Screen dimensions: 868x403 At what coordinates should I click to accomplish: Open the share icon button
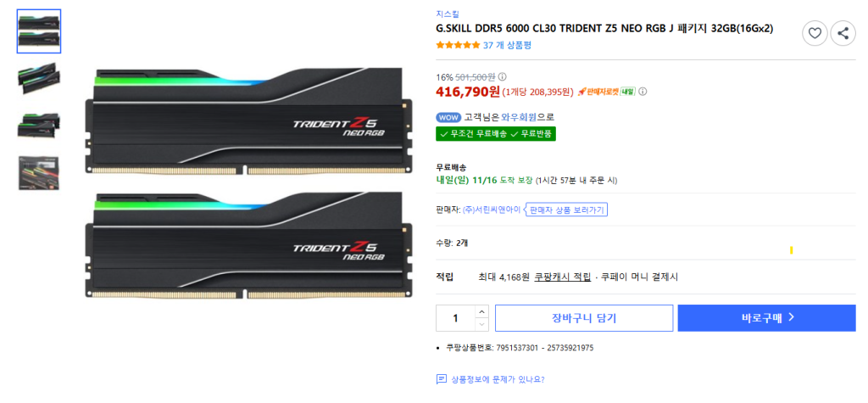[843, 34]
